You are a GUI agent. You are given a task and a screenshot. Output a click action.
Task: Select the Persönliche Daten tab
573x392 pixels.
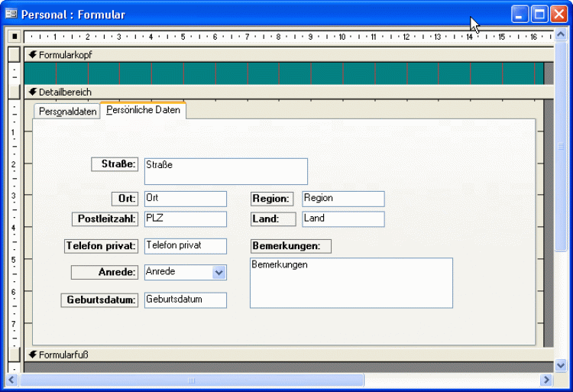coord(143,111)
